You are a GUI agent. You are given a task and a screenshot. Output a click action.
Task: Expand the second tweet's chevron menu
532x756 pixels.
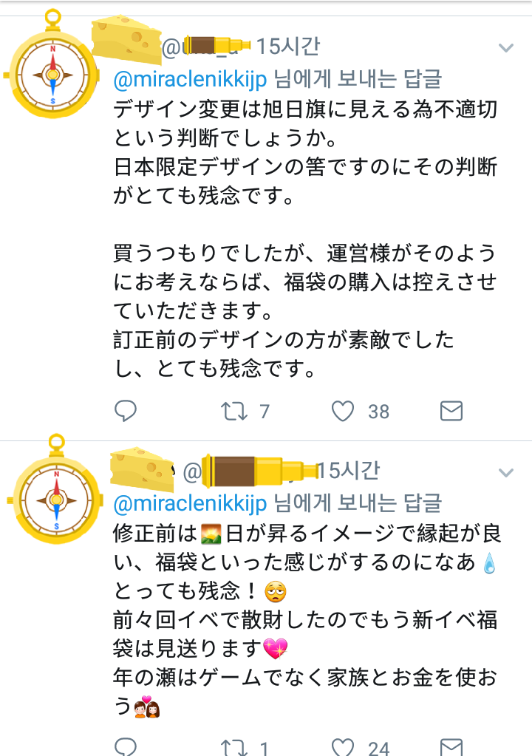tap(505, 472)
